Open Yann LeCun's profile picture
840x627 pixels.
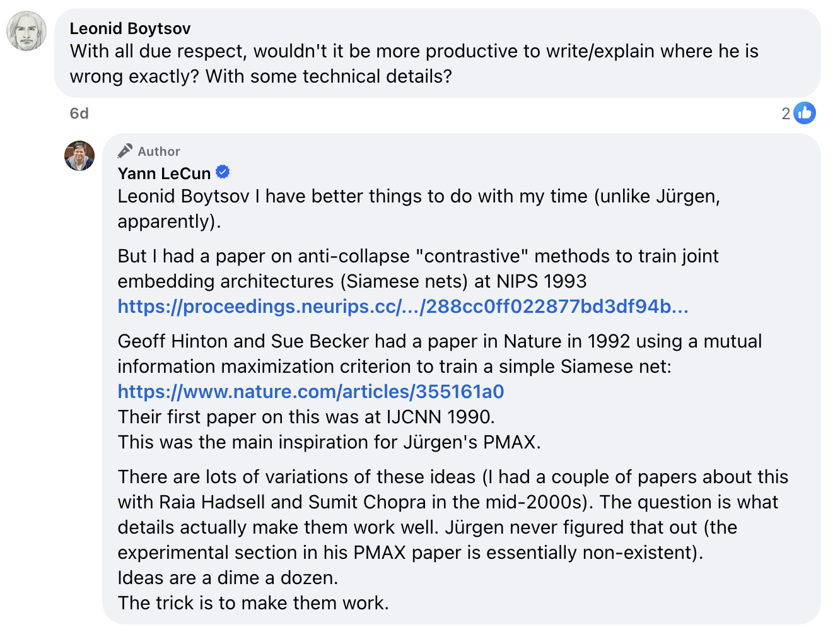pos(79,156)
